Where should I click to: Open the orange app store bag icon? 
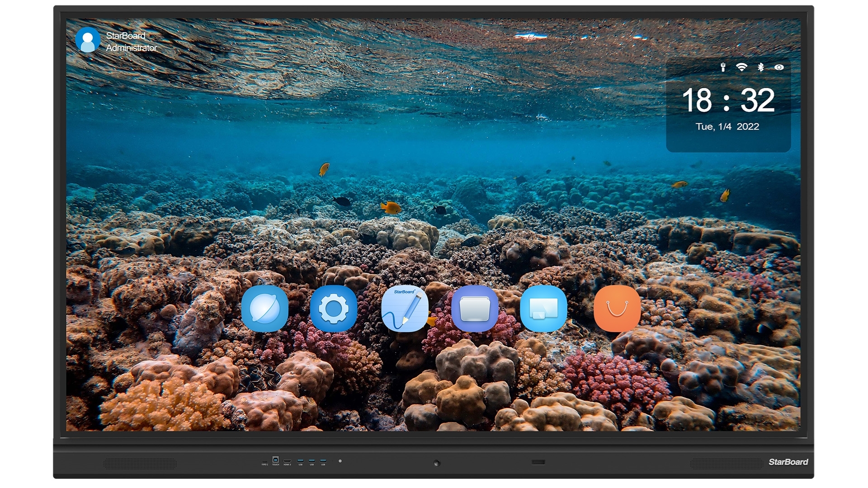(617, 309)
